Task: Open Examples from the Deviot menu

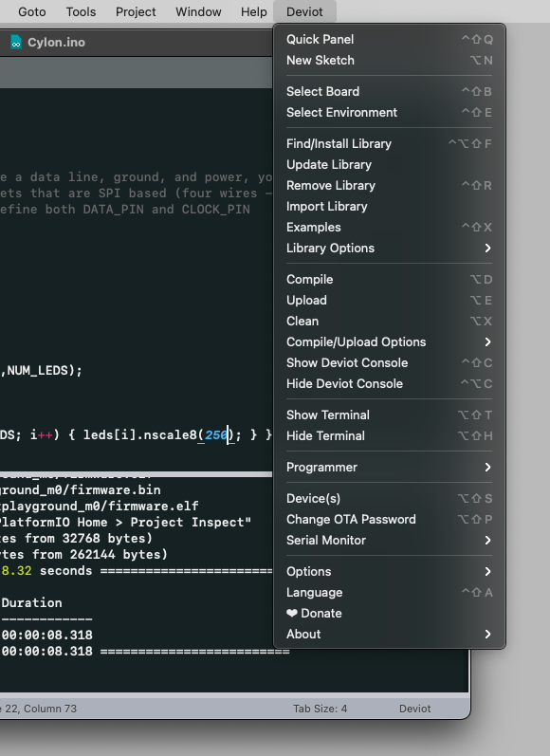Action: 389,227
